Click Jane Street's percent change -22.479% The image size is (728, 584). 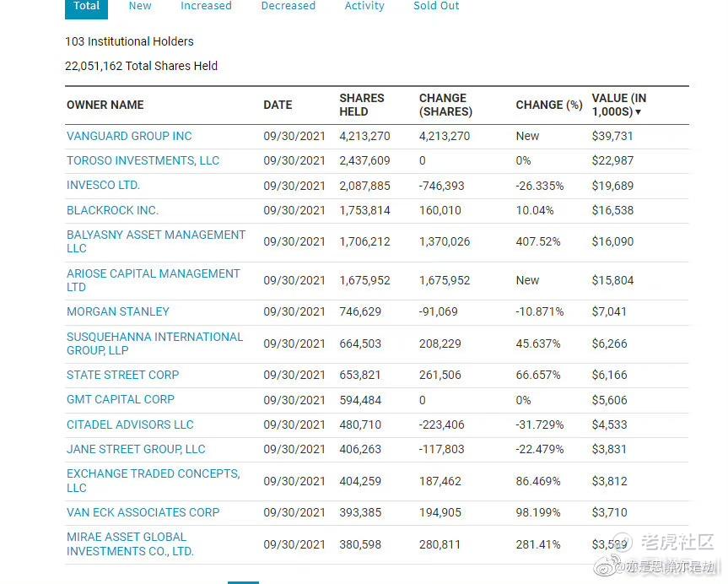tap(540, 449)
